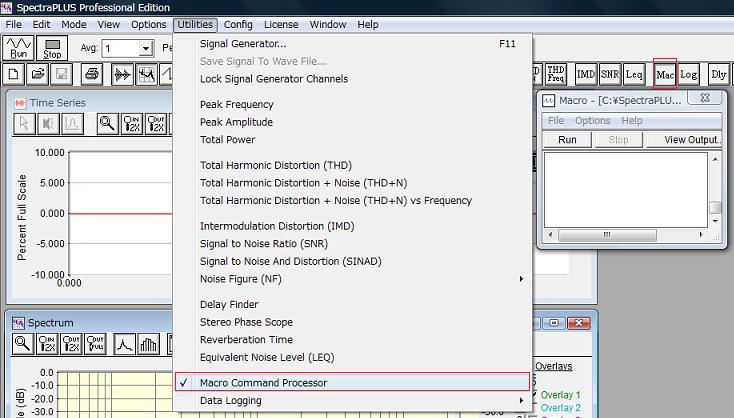
Task: Click the Dly delay finder toolbar button
Action: click(x=719, y=74)
